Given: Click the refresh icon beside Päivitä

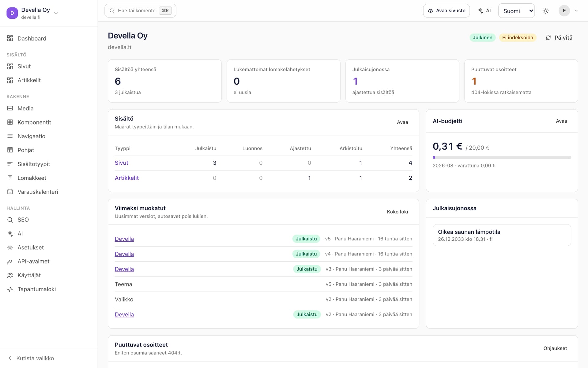Looking at the screenshot, I should (x=548, y=38).
